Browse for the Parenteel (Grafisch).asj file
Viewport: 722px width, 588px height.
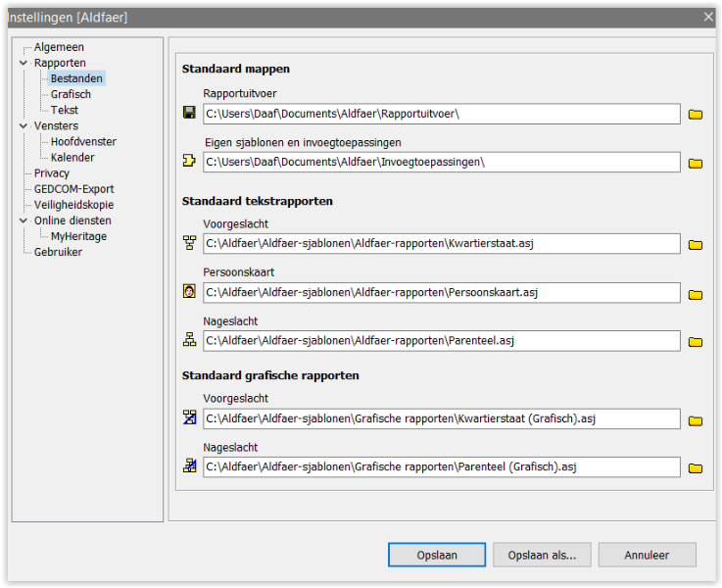(x=696, y=468)
